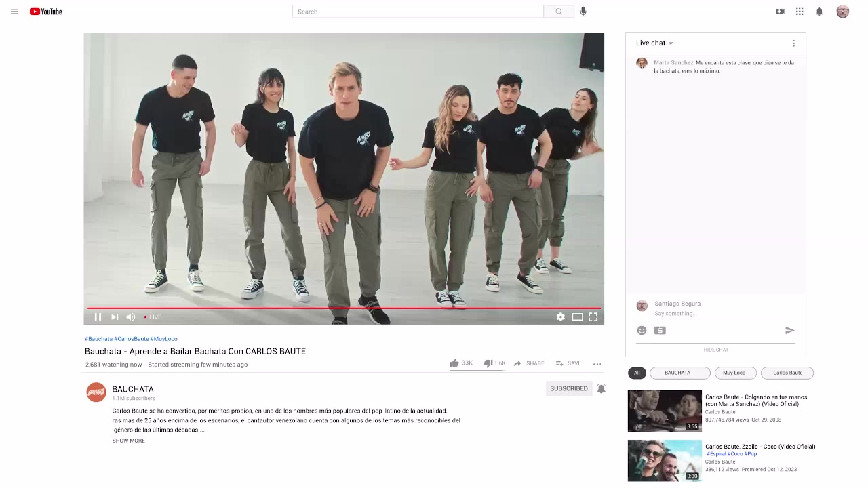The width and height of the screenshot is (868, 488).
Task: Open Coco video thumbnail
Action: [665, 460]
